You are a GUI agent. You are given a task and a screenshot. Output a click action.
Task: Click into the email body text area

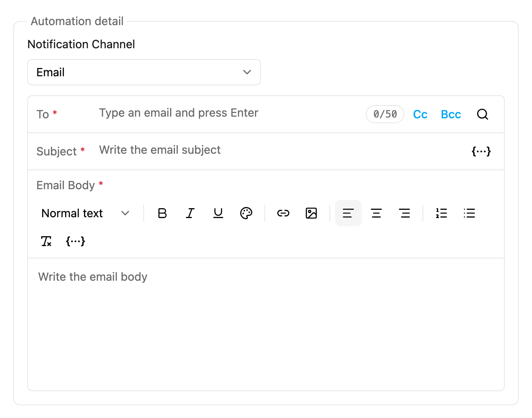click(x=266, y=324)
